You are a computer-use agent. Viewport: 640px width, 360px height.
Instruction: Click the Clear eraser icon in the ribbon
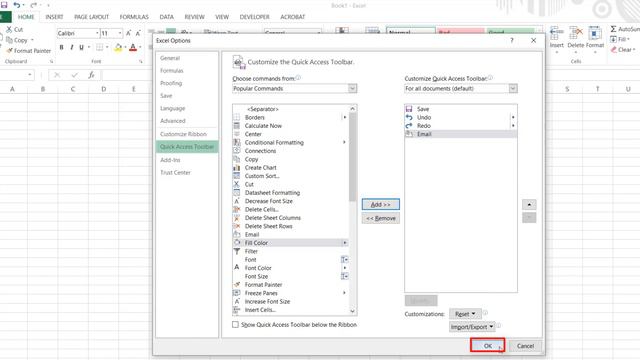[x=613, y=49]
